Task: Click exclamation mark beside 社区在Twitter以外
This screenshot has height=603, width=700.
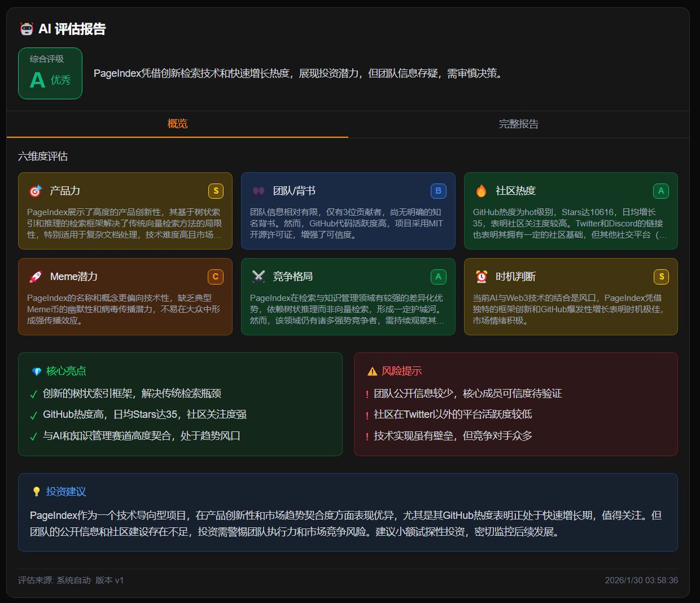Action: point(367,415)
